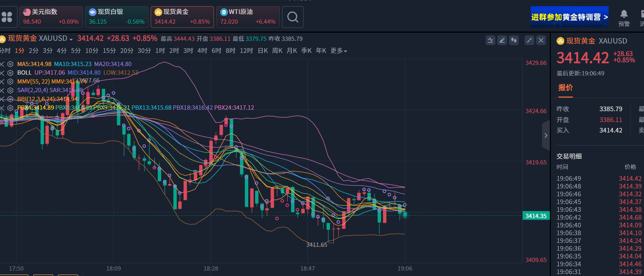Image resolution: width=644 pixels, height=276 pixels.
Task: Select the 3分 timeframe
Action: (x=47, y=51)
